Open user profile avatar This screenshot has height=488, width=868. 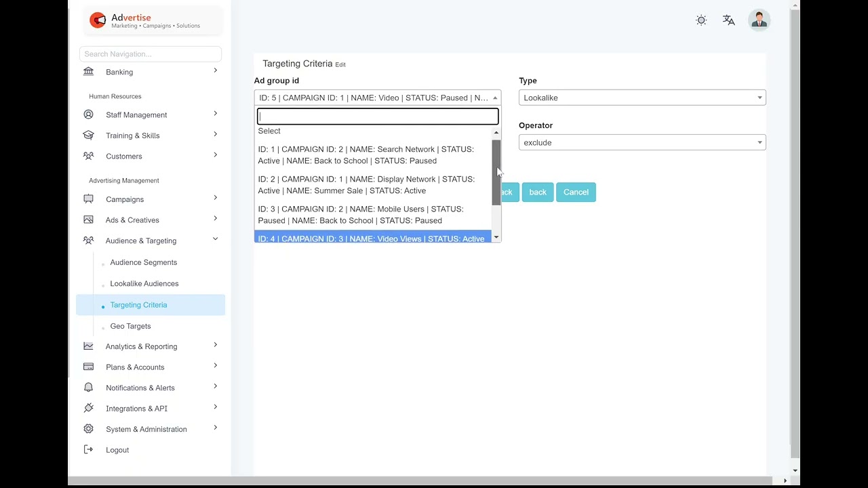click(759, 20)
